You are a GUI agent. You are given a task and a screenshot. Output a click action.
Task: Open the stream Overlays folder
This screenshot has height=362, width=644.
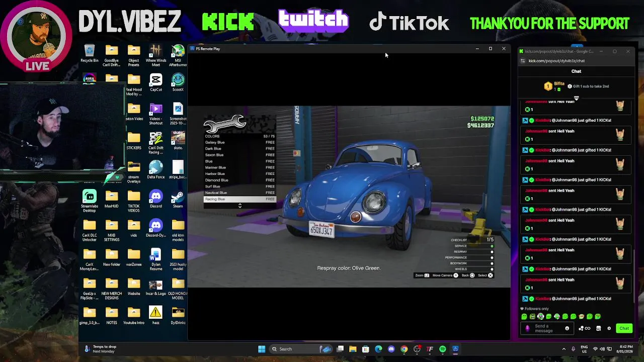point(134,172)
